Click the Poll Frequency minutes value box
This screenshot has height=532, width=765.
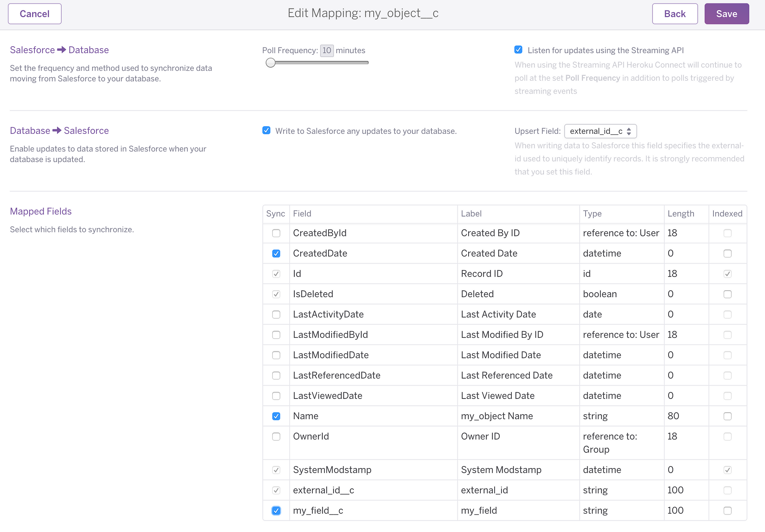[327, 50]
